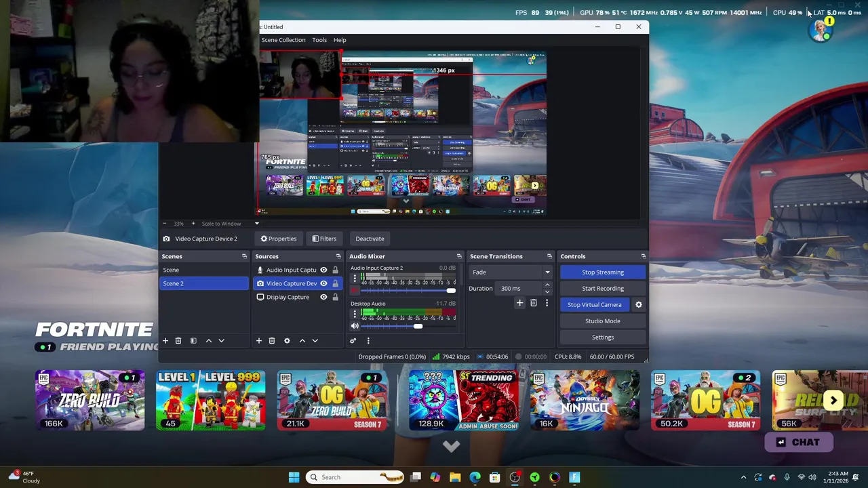The width and height of the screenshot is (868, 488).
Task: Decrease transition duration with down arrow
Action: (x=547, y=291)
